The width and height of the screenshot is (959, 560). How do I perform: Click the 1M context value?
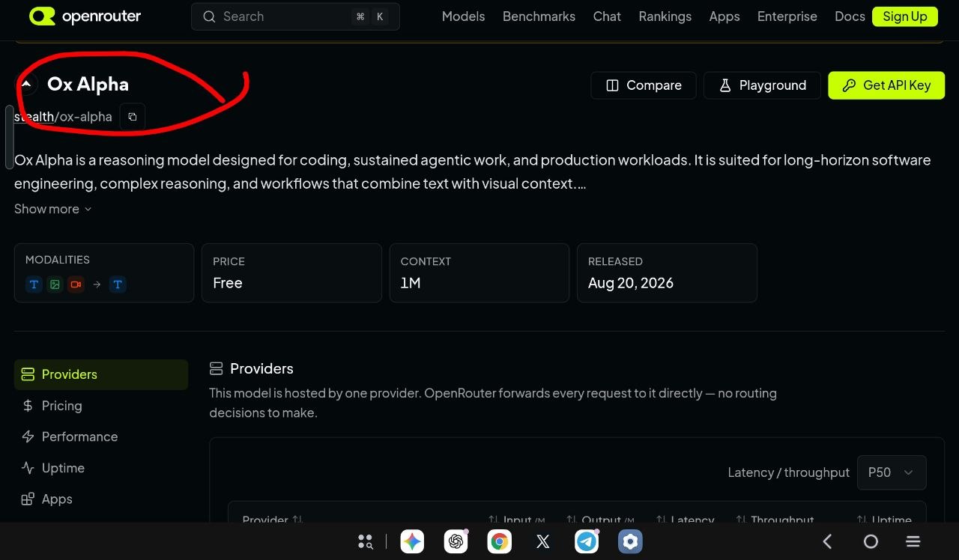point(411,283)
